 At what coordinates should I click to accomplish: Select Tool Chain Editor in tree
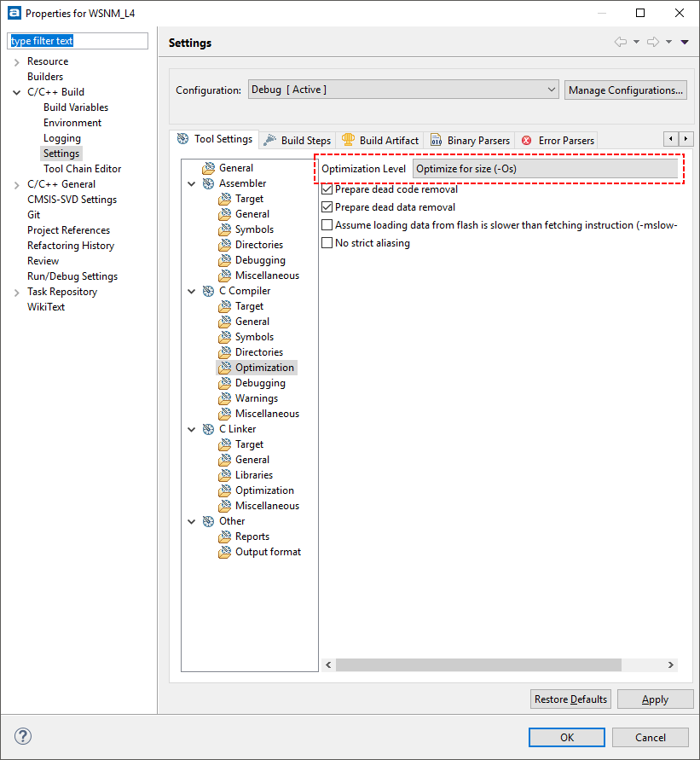click(x=83, y=169)
